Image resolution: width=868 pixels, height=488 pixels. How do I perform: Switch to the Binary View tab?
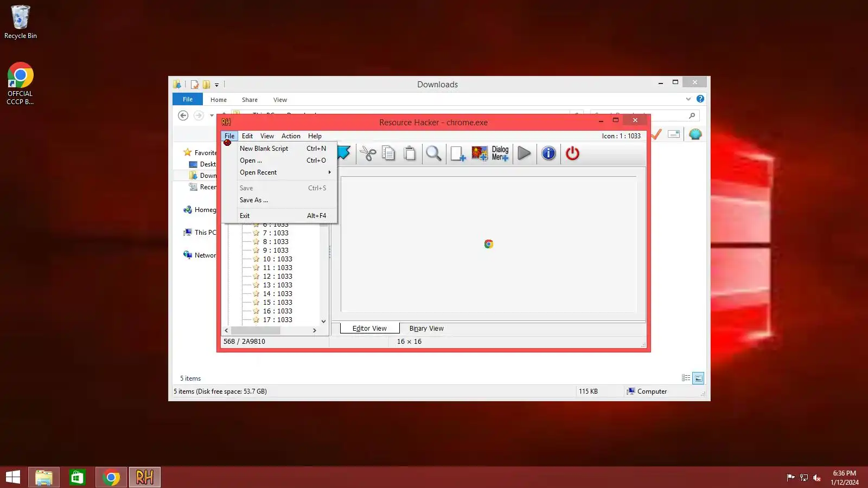[x=426, y=329]
